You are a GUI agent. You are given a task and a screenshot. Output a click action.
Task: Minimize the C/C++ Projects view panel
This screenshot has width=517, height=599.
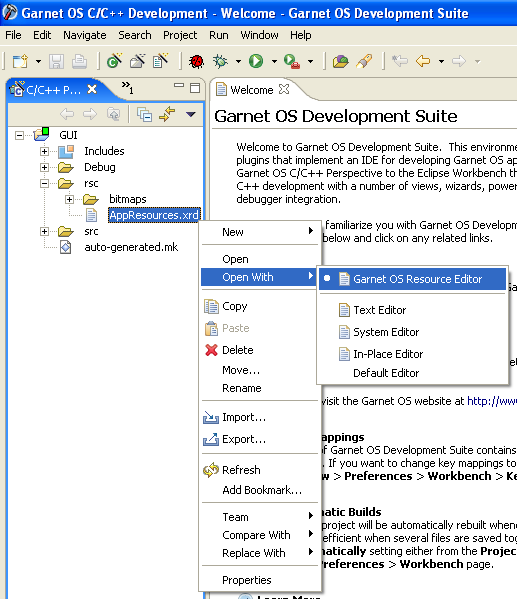tap(179, 85)
